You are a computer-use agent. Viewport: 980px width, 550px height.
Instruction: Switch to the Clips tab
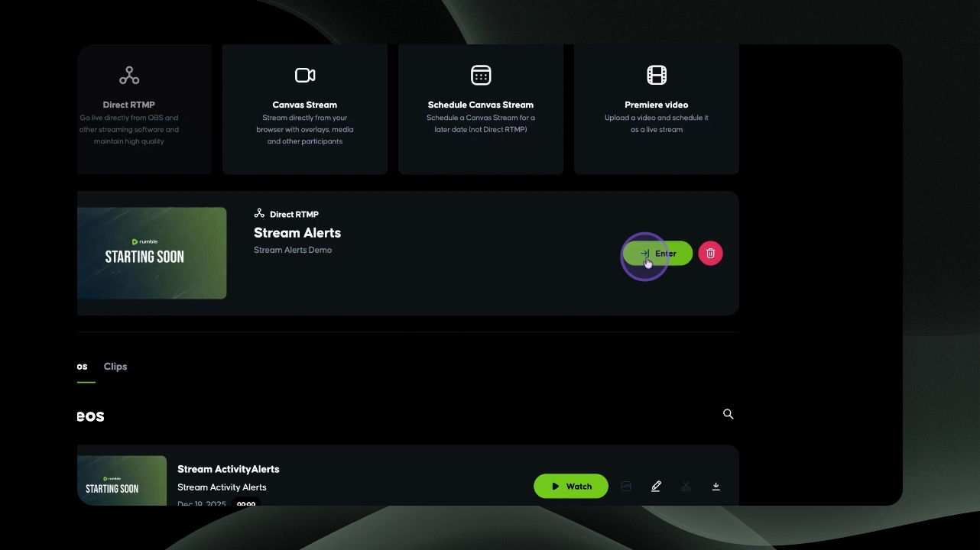[x=115, y=367]
